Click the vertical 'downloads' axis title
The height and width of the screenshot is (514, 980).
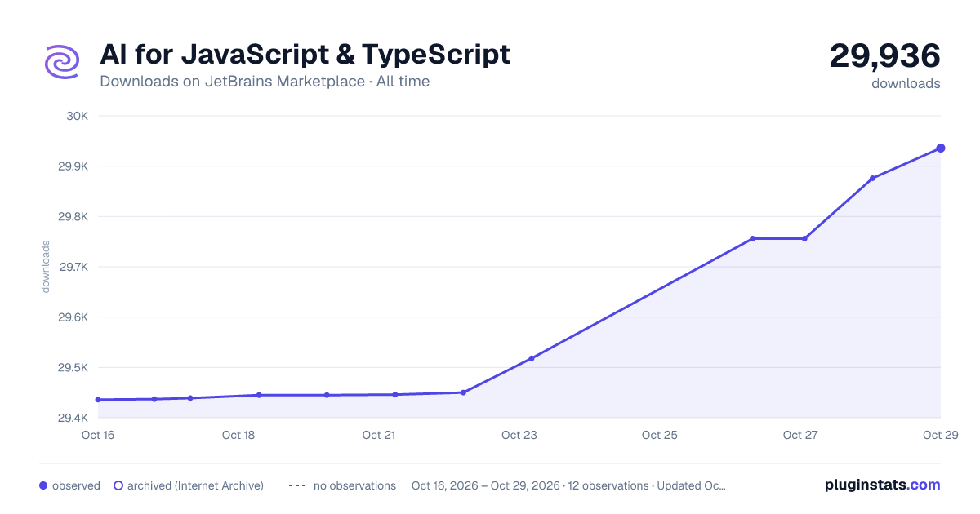(46, 267)
